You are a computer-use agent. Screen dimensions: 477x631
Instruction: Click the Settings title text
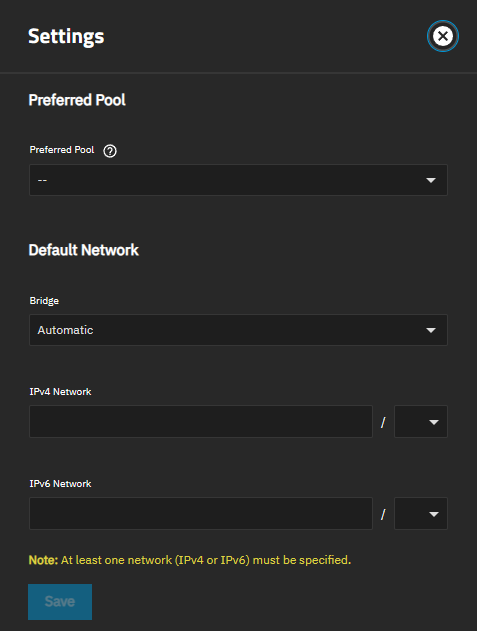tap(66, 37)
